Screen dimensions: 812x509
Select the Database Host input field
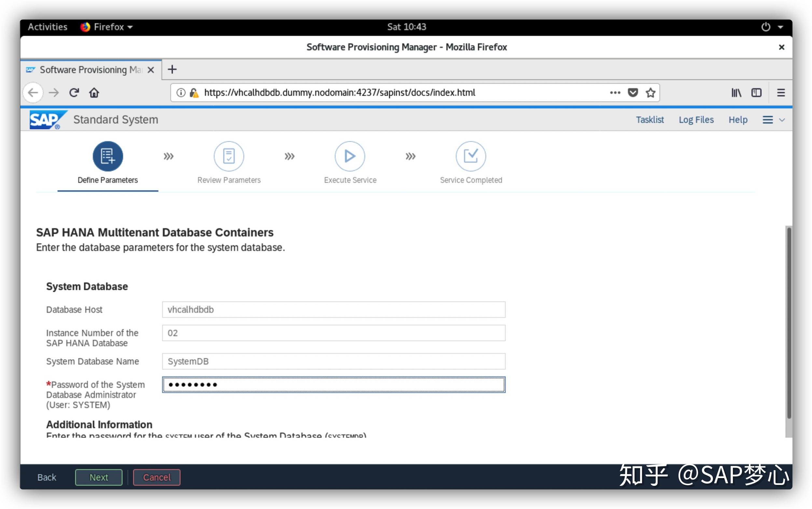333,310
